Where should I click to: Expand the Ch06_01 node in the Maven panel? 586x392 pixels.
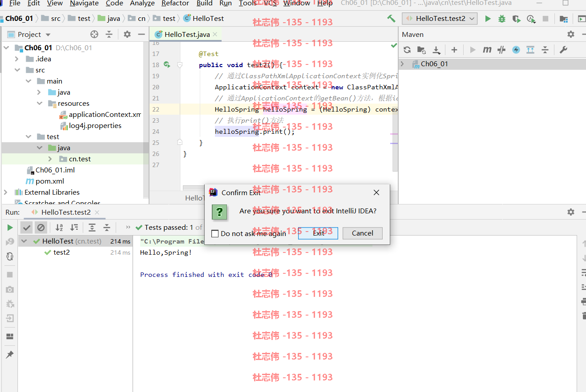(403, 64)
